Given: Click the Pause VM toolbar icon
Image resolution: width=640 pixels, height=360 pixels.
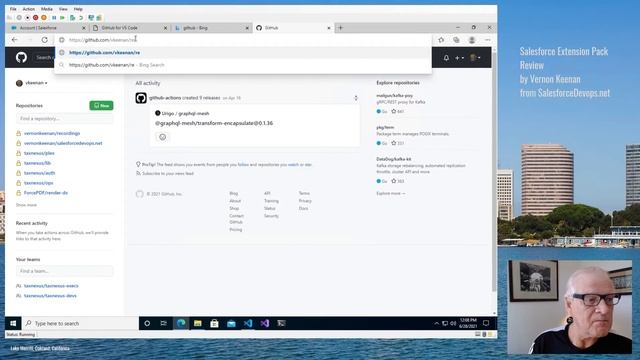Looking at the screenshot, I should (x=54, y=18).
